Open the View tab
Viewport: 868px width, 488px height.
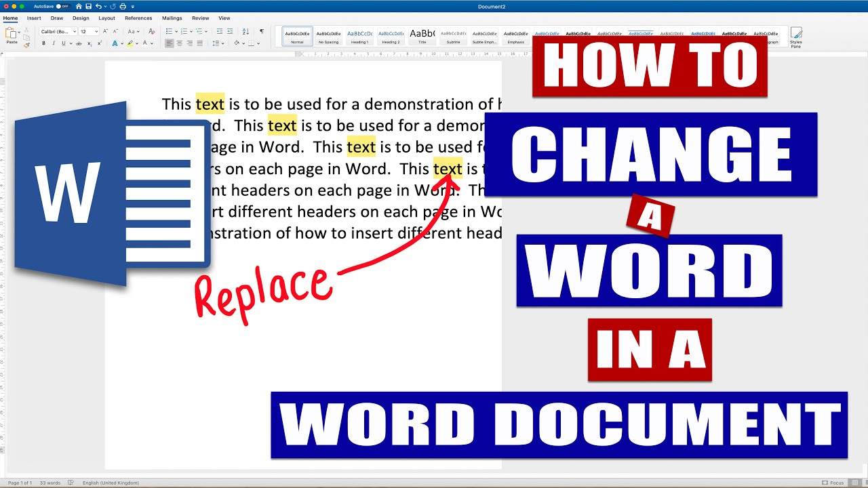tap(224, 18)
